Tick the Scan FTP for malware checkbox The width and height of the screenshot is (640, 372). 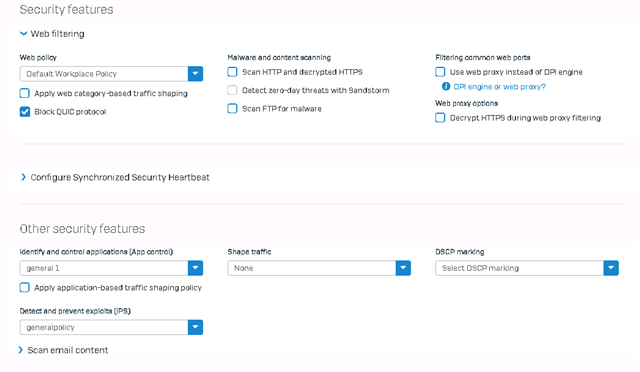tap(232, 109)
